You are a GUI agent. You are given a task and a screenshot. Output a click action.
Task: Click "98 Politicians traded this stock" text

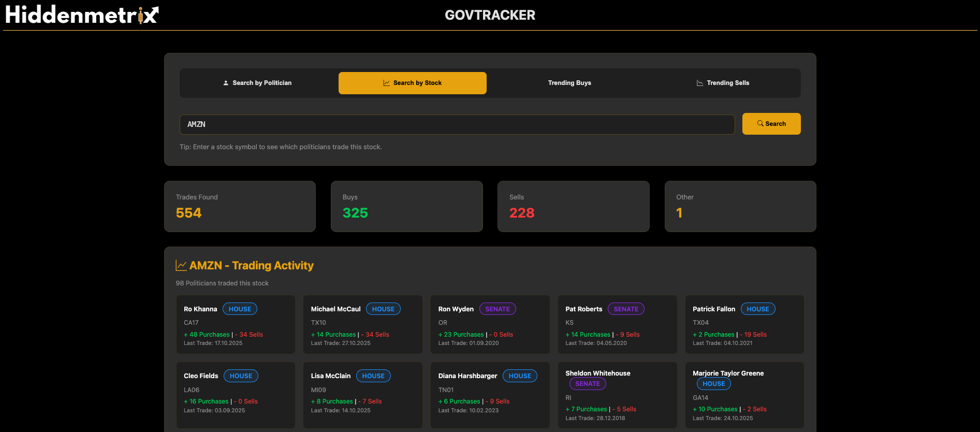pos(222,283)
